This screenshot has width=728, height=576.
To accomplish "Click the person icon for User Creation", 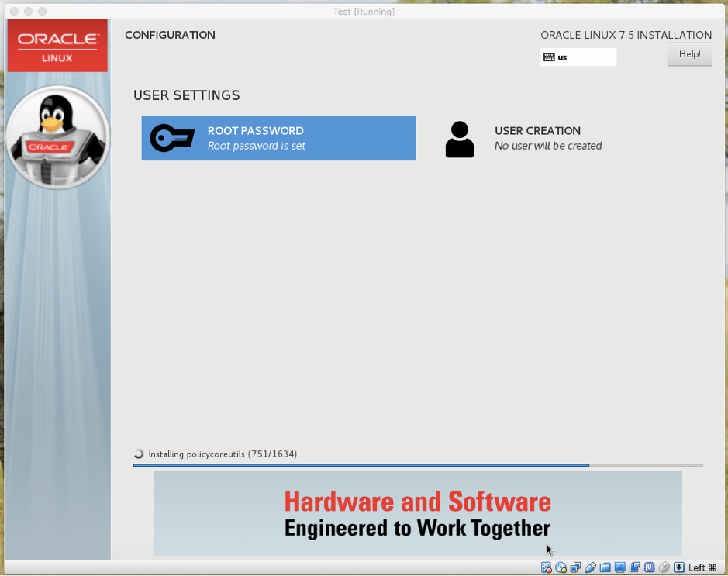I will click(x=459, y=138).
